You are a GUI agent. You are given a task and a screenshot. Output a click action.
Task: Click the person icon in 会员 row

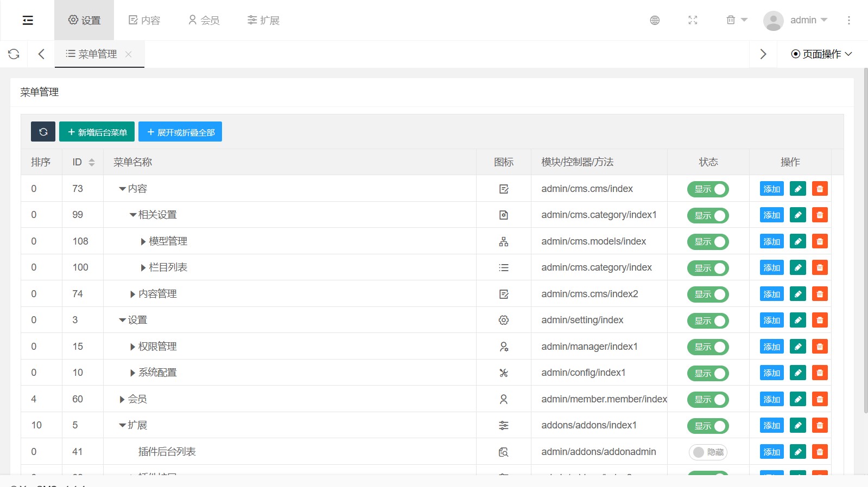click(x=504, y=399)
